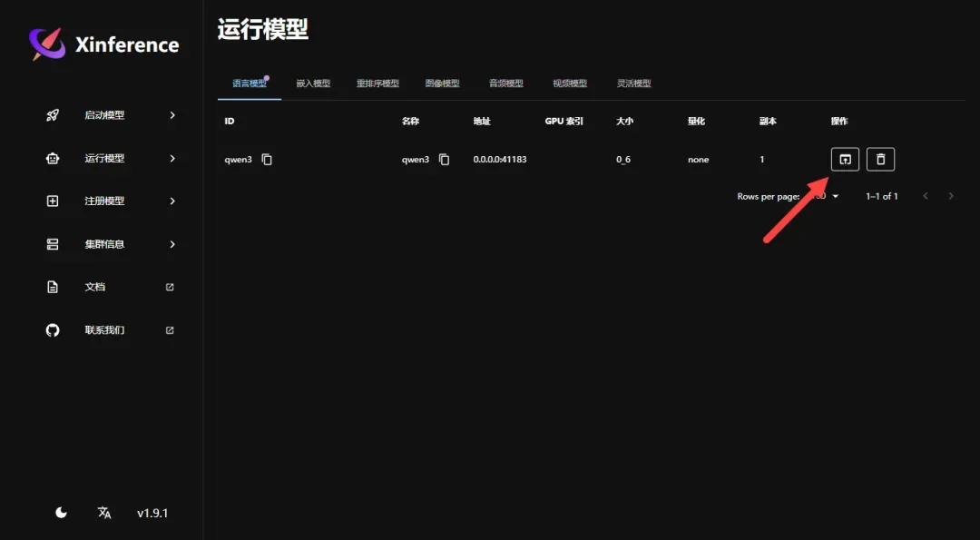Click the rocket icon beside 启动模型
The width and height of the screenshot is (980, 540).
click(53, 115)
